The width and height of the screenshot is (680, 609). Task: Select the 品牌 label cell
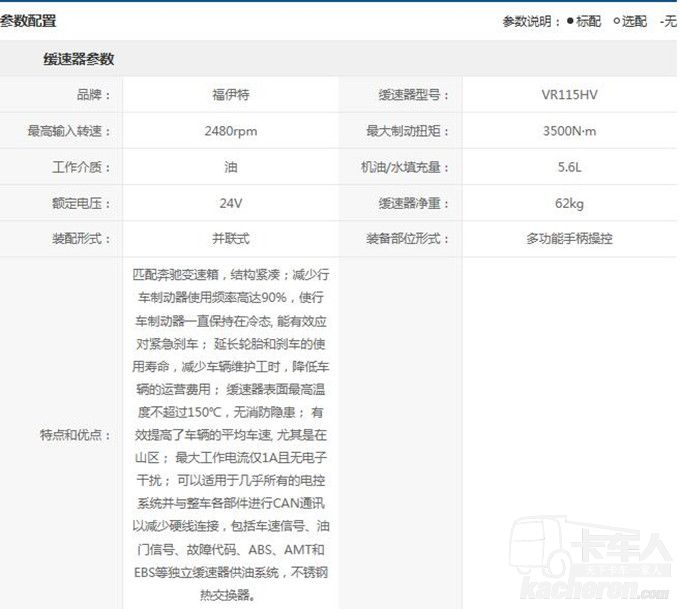point(94,95)
